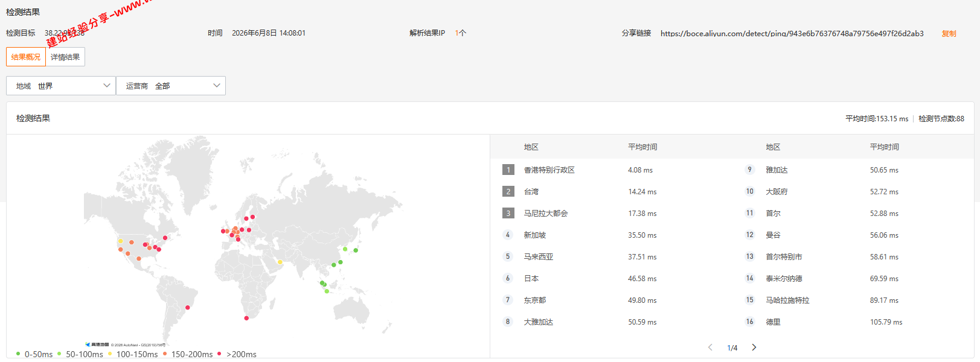
Task: Click the 105.79 ms time value
Action: click(886, 322)
